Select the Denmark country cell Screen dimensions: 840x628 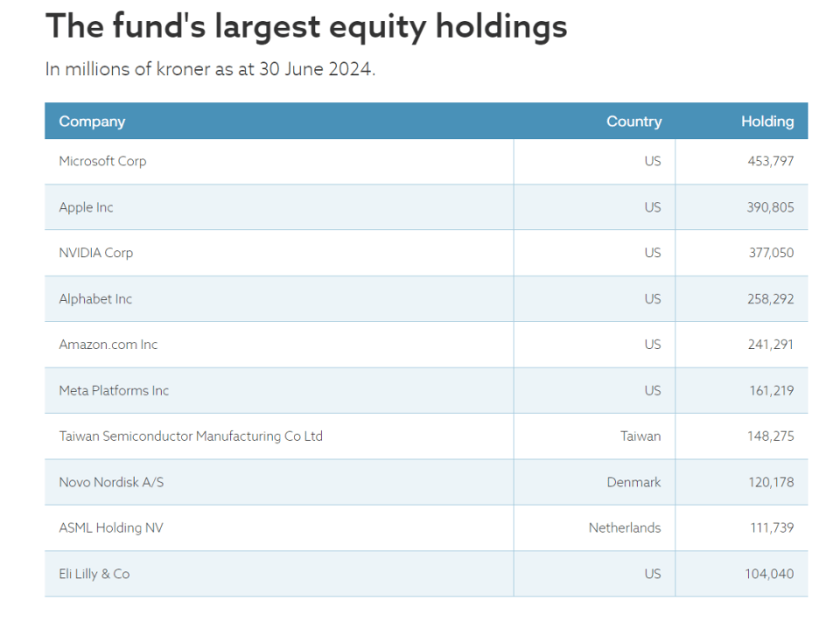[x=633, y=482]
